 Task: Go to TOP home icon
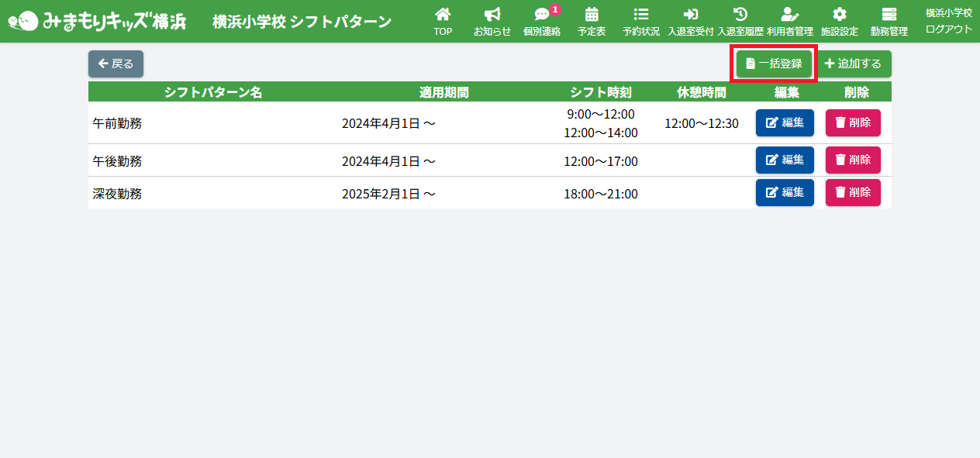coord(443,22)
